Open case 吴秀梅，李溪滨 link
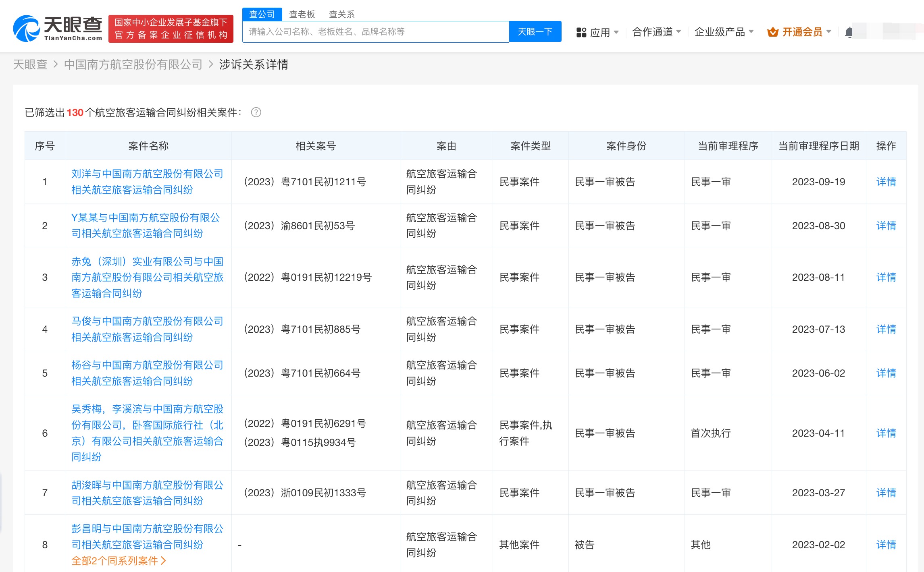 click(147, 433)
